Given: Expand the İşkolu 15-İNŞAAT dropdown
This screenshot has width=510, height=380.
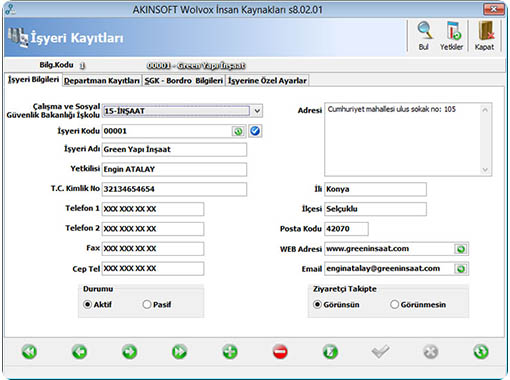Looking at the screenshot, I should (x=257, y=111).
